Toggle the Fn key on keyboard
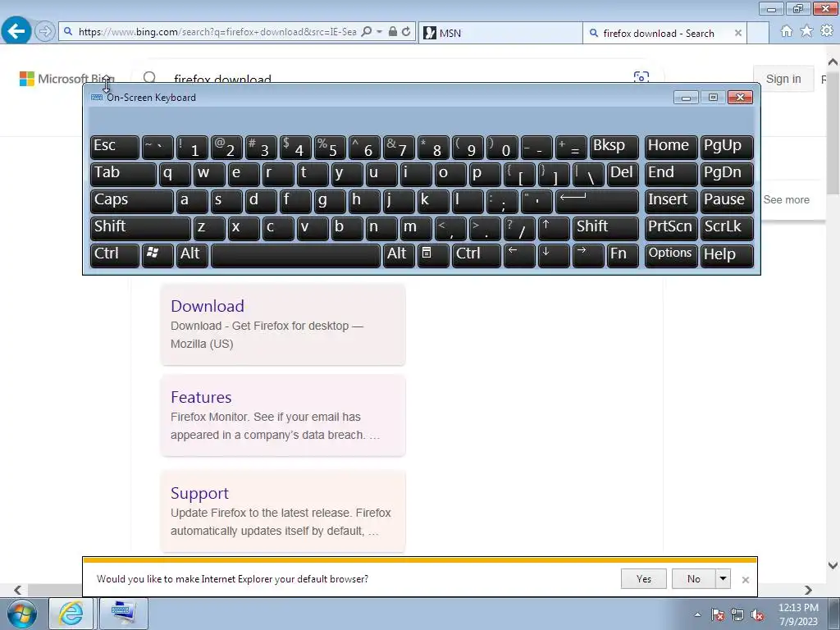This screenshot has width=840, height=630. pyautogui.click(x=623, y=254)
